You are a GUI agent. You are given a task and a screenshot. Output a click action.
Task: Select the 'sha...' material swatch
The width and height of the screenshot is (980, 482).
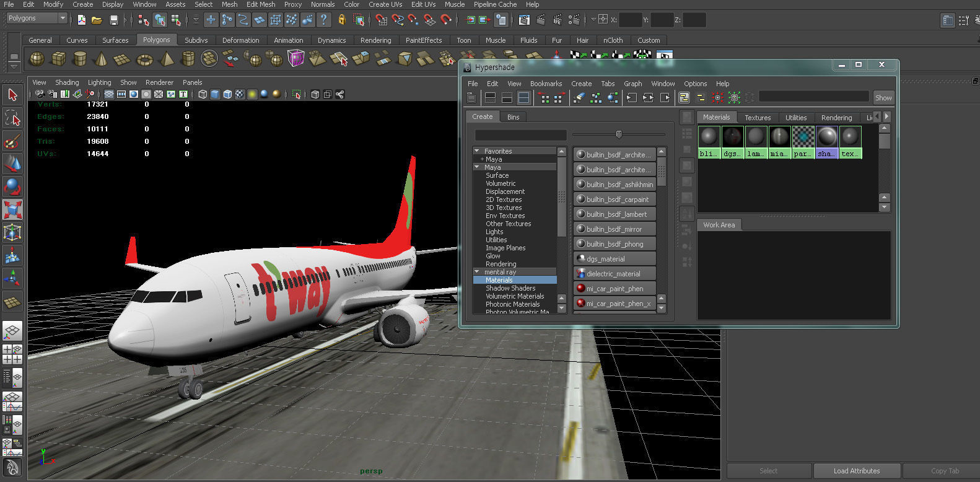pos(827,142)
